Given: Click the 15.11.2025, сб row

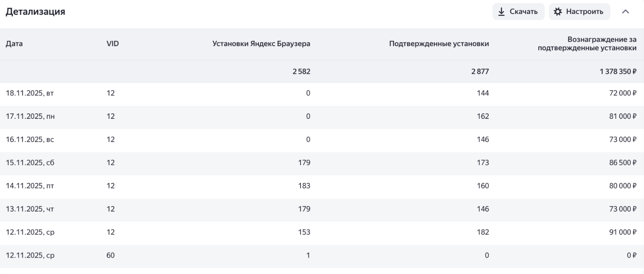Looking at the screenshot, I should [322, 163].
